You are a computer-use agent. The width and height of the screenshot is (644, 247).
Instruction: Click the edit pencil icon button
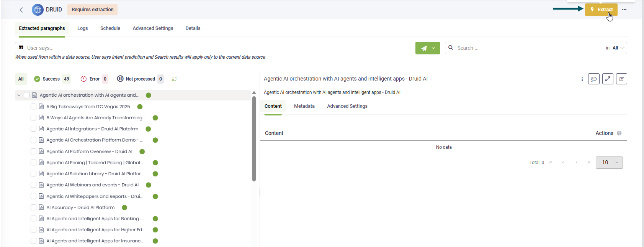(x=621, y=79)
